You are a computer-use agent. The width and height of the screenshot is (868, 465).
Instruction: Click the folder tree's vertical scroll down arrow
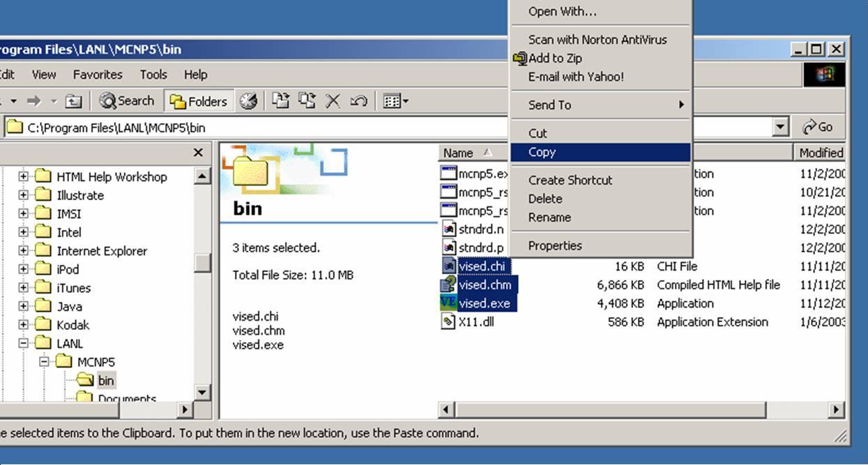coord(202,392)
